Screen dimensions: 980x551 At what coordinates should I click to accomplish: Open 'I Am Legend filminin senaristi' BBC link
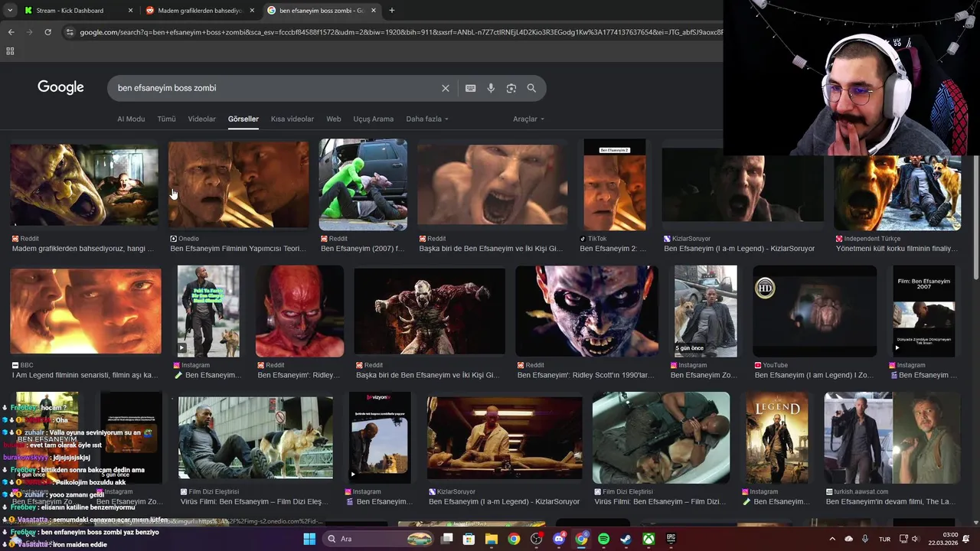coord(85,376)
